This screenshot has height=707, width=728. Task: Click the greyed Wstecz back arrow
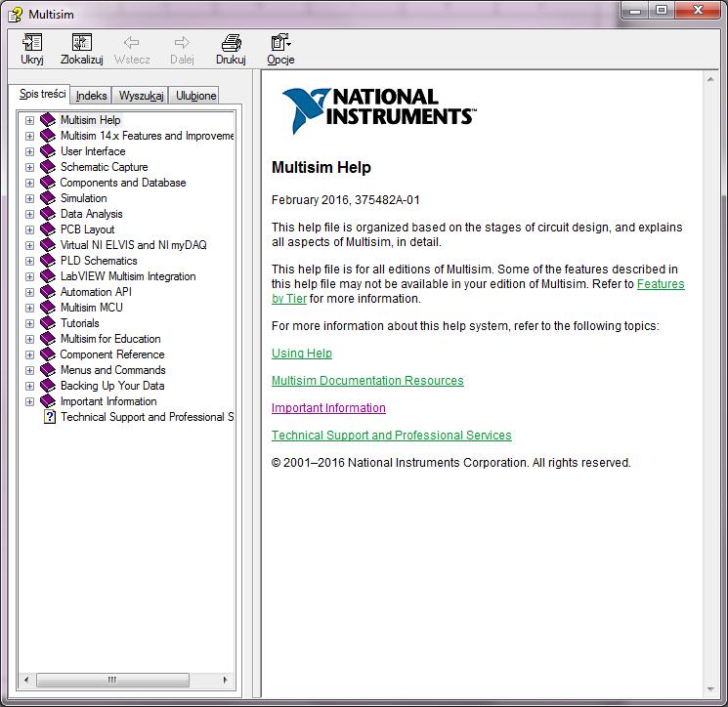(x=132, y=43)
